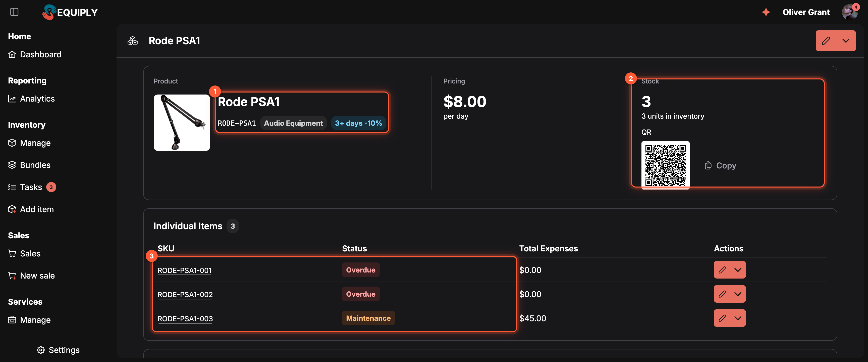
Task: Click the Rode PSA1 product photo
Action: [182, 122]
